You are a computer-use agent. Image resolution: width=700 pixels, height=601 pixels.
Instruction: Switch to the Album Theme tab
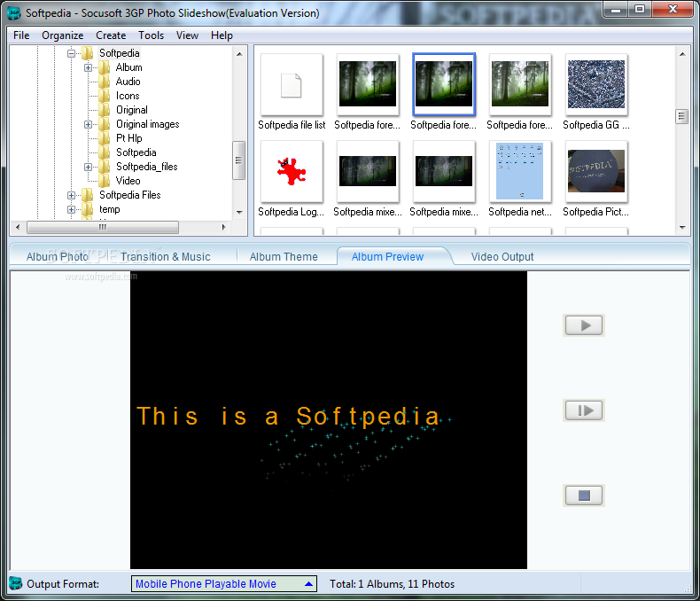[284, 257]
